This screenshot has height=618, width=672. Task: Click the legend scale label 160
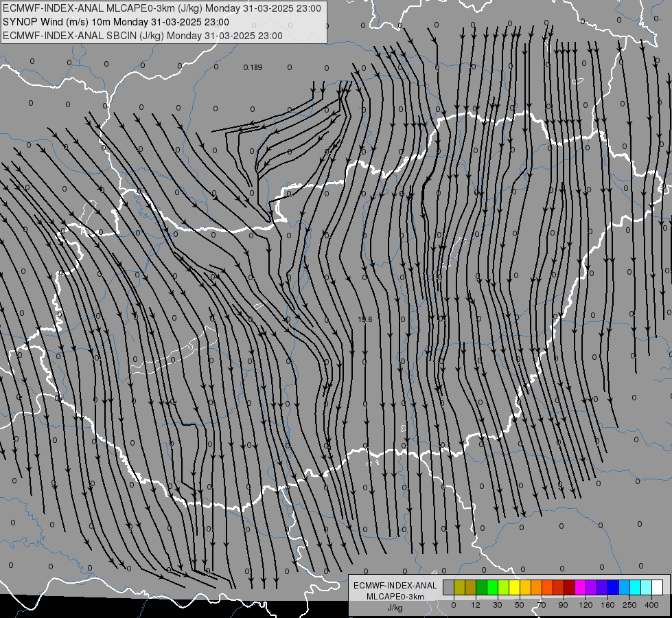coord(607,605)
